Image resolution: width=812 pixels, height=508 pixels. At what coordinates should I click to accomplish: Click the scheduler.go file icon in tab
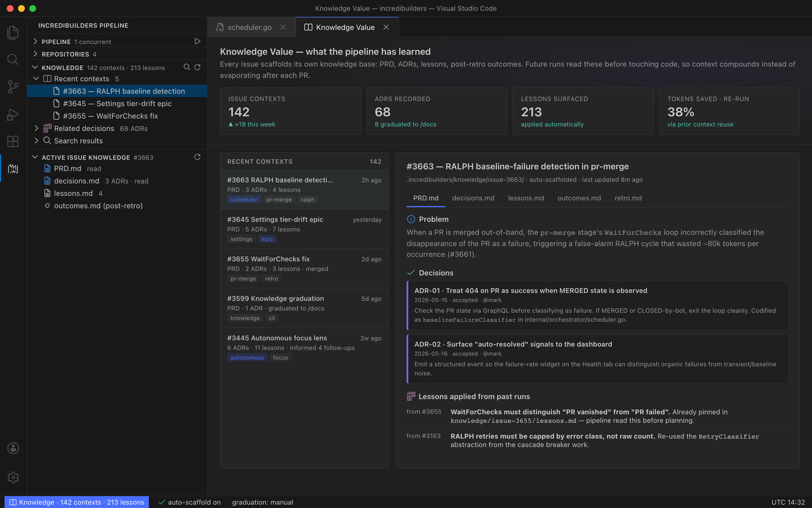click(220, 27)
